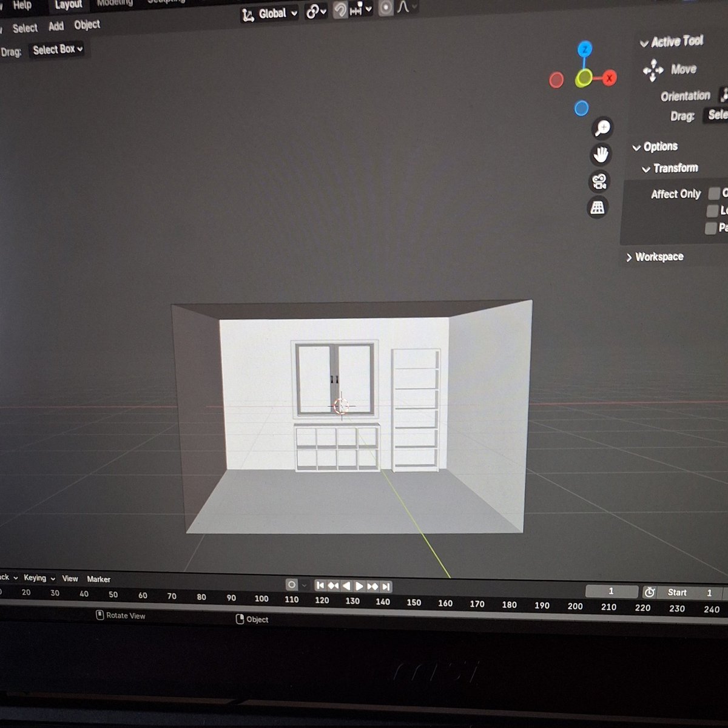Image resolution: width=728 pixels, height=728 pixels.
Task: Jump to next keyframe
Action: point(372,587)
